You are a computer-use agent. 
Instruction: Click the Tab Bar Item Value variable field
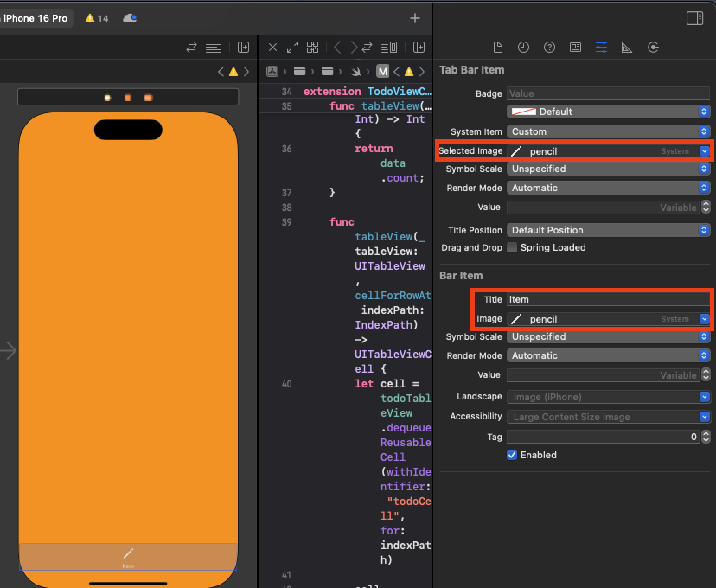click(x=603, y=208)
